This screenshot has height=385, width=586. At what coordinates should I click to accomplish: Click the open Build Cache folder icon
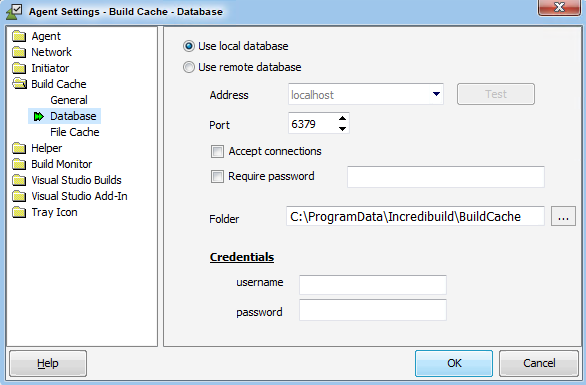pyautogui.click(x=19, y=84)
